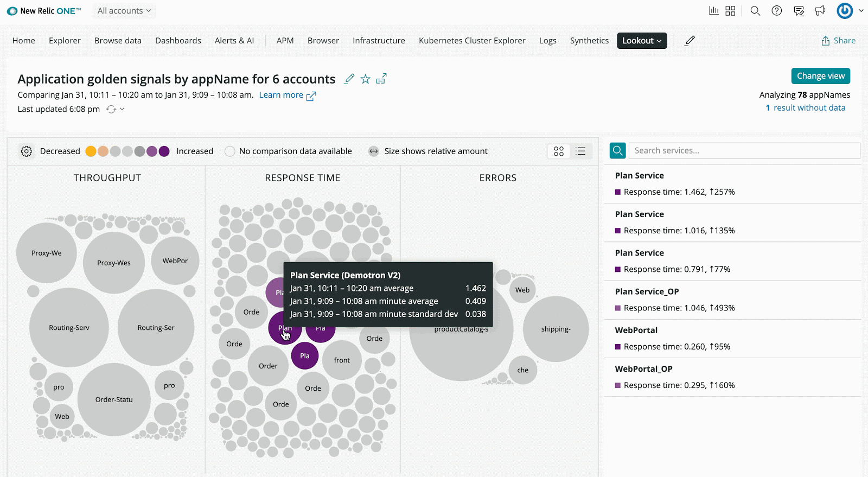
Task: Click the chart query builder icon
Action: [x=713, y=11]
